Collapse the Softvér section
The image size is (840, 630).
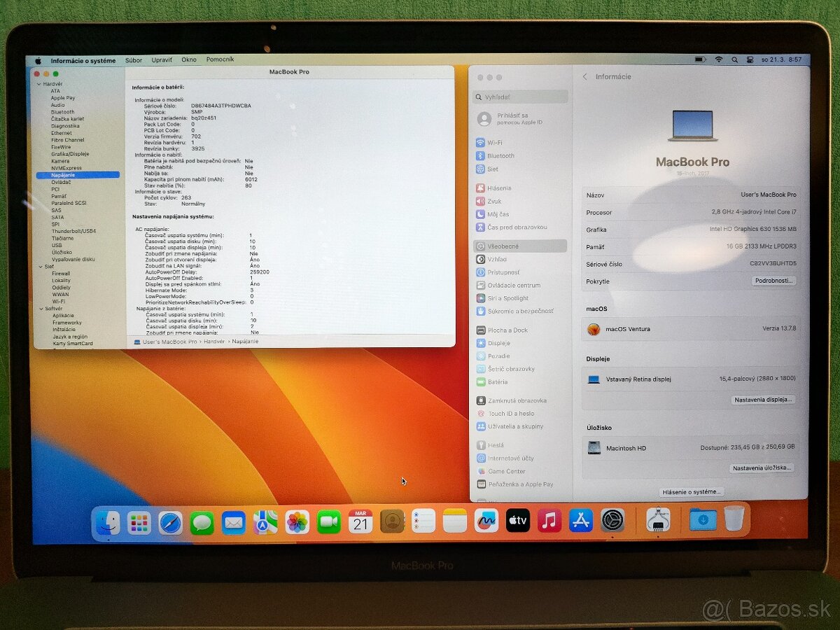point(40,308)
